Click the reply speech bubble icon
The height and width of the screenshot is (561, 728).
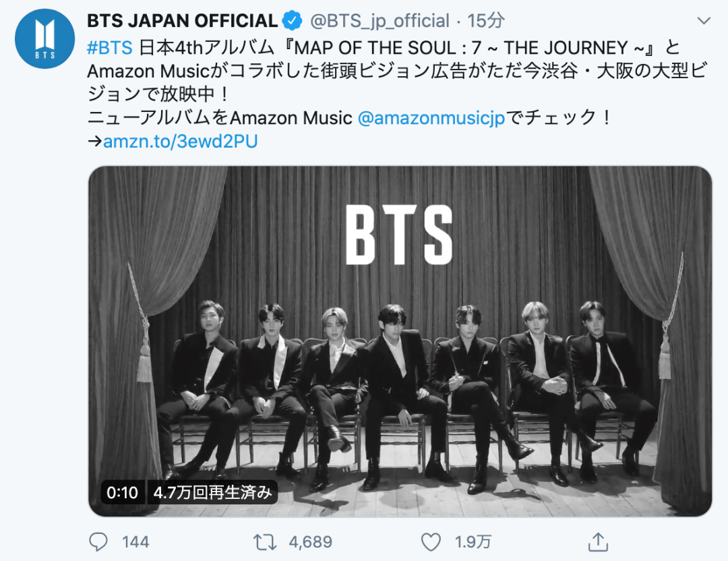point(98,541)
